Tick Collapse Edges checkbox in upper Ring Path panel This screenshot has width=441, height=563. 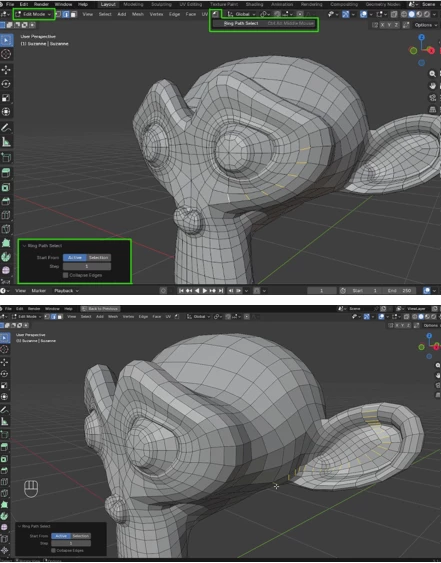[65, 275]
